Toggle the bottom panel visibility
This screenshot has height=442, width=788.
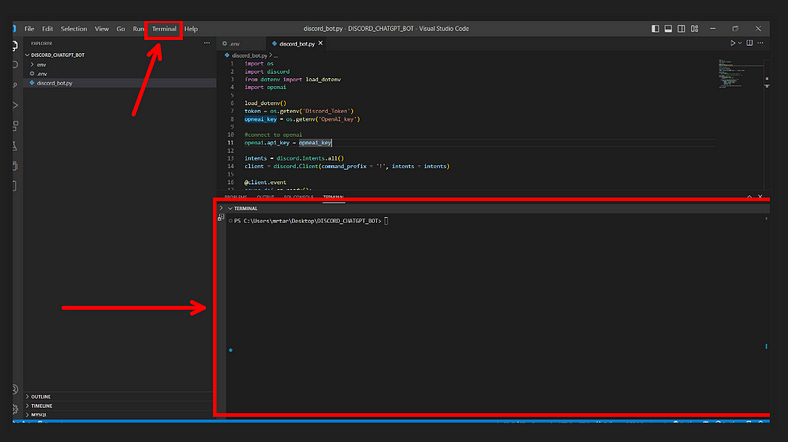[x=668, y=29]
